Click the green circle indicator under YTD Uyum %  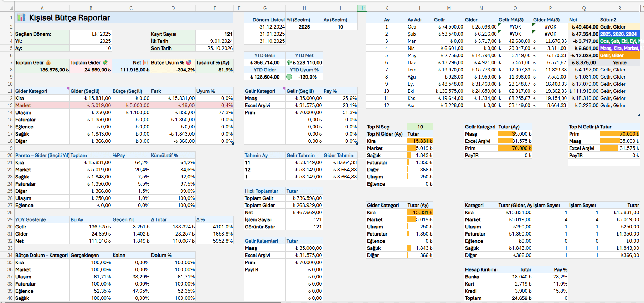pyautogui.click(x=289, y=77)
